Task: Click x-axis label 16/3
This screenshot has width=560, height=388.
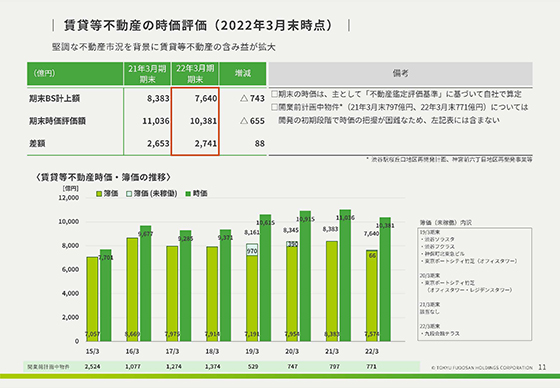Action: (x=132, y=352)
